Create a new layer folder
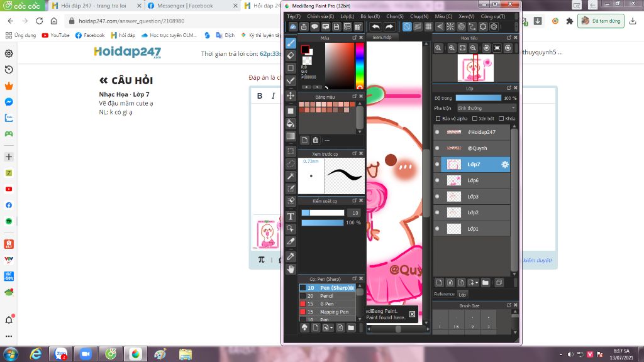 click(486, 282)
